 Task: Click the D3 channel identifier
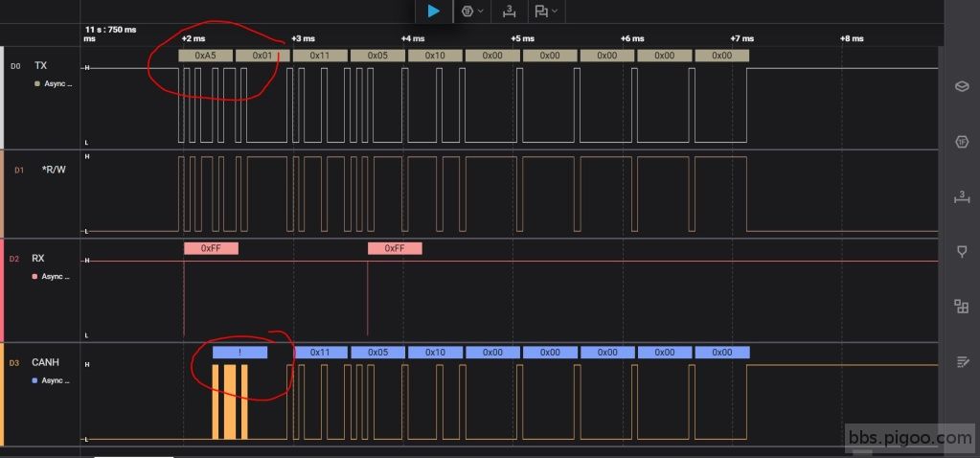click(13, 362)
